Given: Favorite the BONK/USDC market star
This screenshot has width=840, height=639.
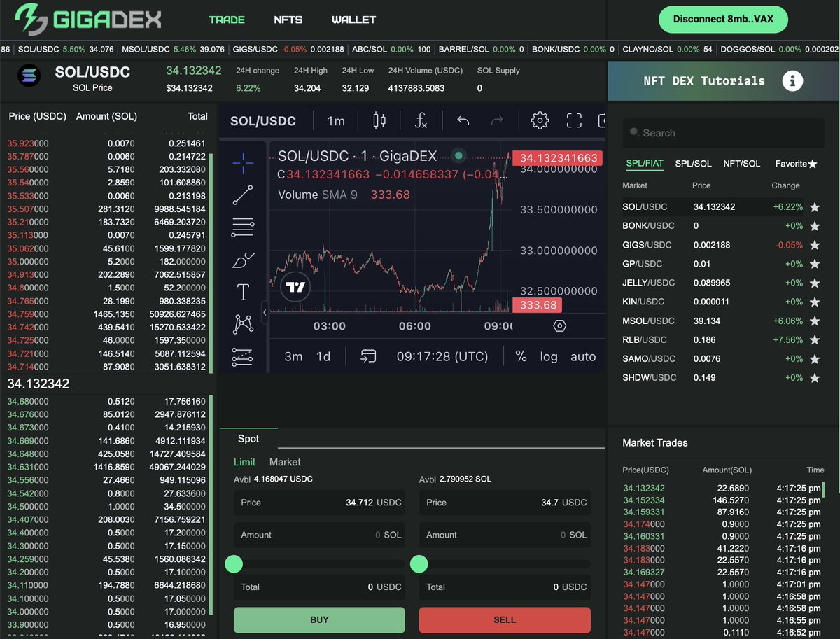Looking at the screenshot, I should click(x=815, y=225).
